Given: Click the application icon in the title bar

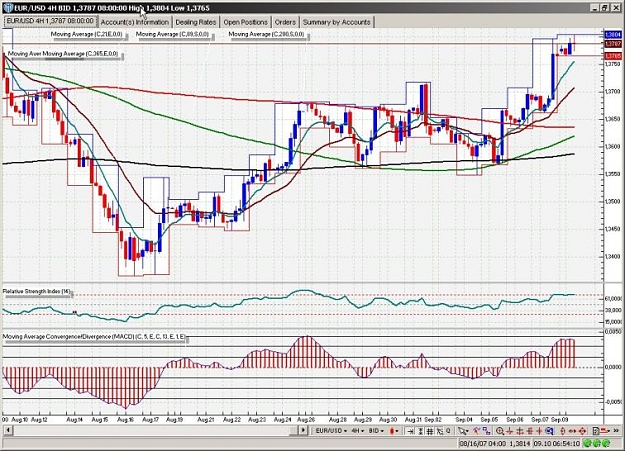Looking at the screenshot, I should [x=8, y=8].
